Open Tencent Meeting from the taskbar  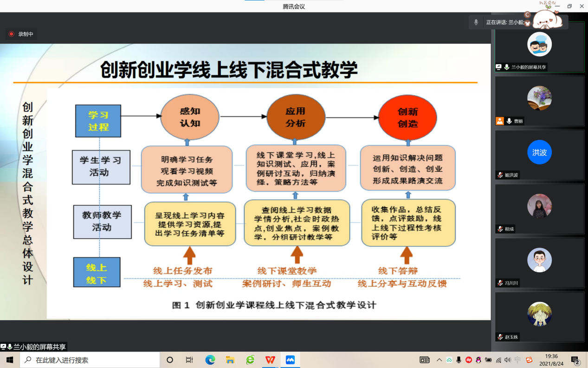click(x=290, y=360)
